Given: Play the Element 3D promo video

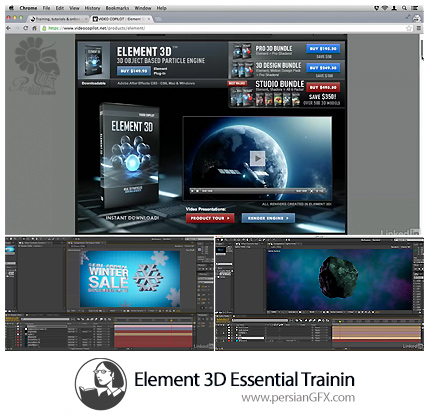Looking at the screenshot, I should click(x=257, y=159).
